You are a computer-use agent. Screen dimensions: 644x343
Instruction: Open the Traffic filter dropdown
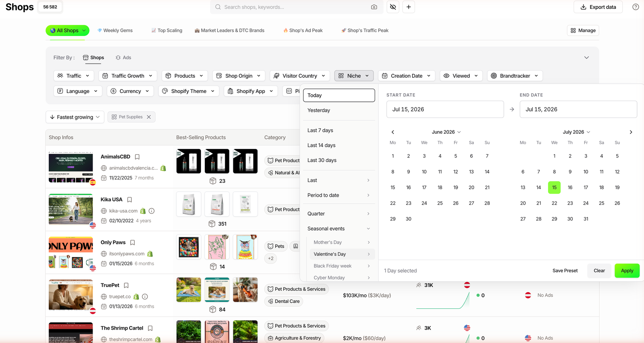[x=74, y=76]
